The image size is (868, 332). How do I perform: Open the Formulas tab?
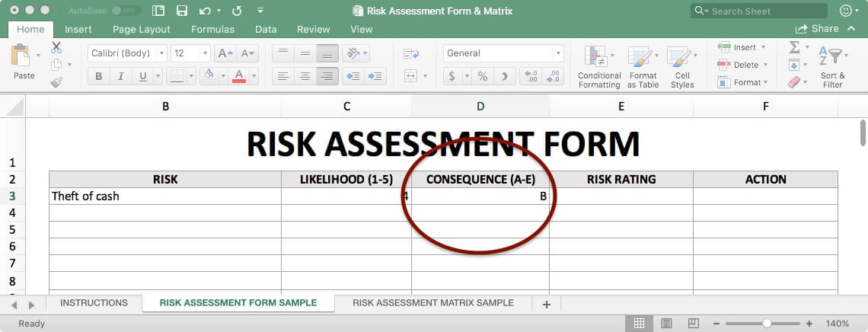(212, 30)
